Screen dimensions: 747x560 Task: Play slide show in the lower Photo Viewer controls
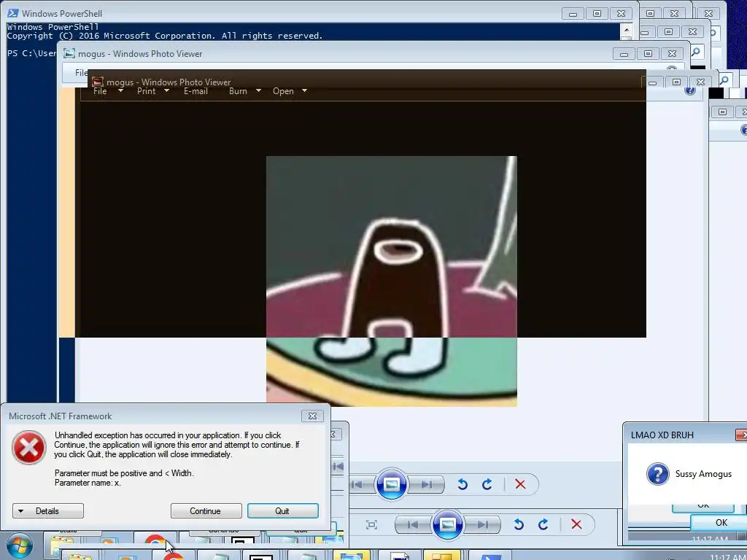[447, 525]
